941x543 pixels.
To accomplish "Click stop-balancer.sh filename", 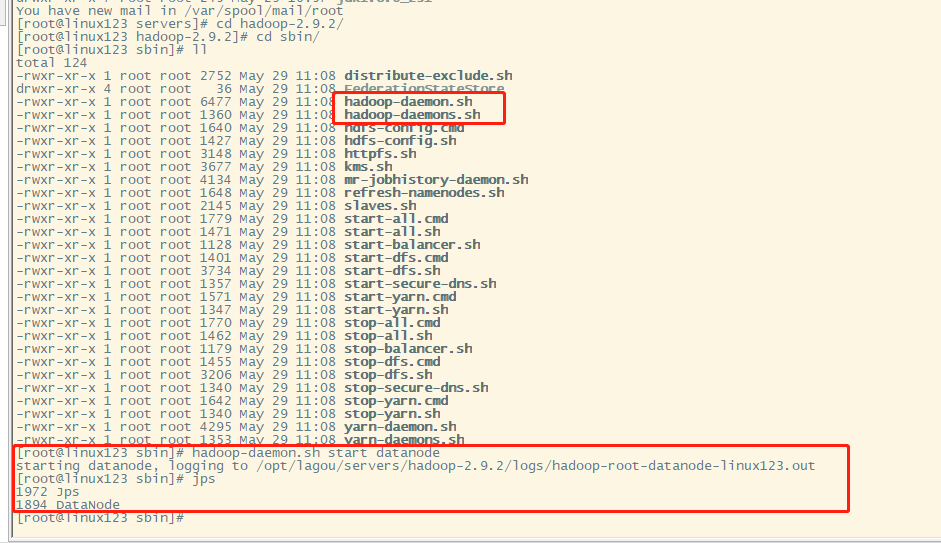I will click(408, 349).
